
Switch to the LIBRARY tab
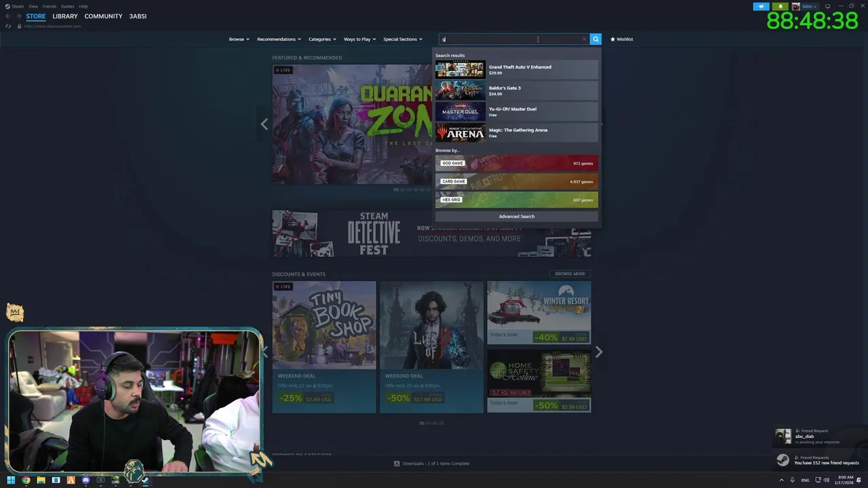pyautogui.click(x=65, y=16)
